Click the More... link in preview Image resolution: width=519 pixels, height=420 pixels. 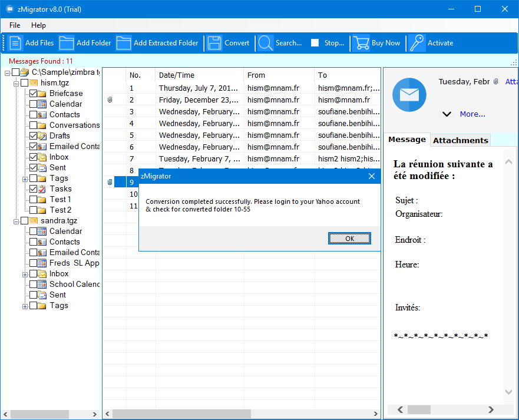[472, 114]
